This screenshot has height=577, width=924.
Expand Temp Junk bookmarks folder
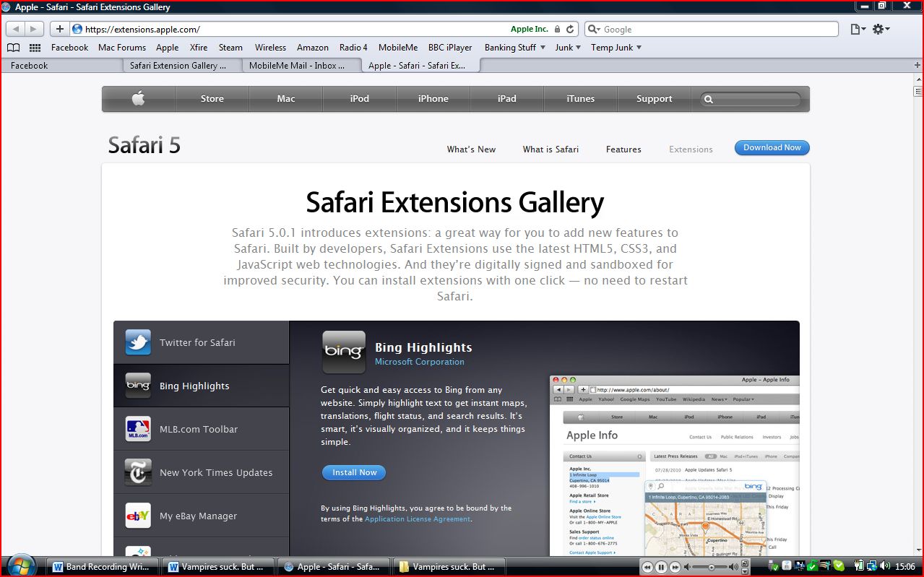pyautogui.click(x=616, y=48)
